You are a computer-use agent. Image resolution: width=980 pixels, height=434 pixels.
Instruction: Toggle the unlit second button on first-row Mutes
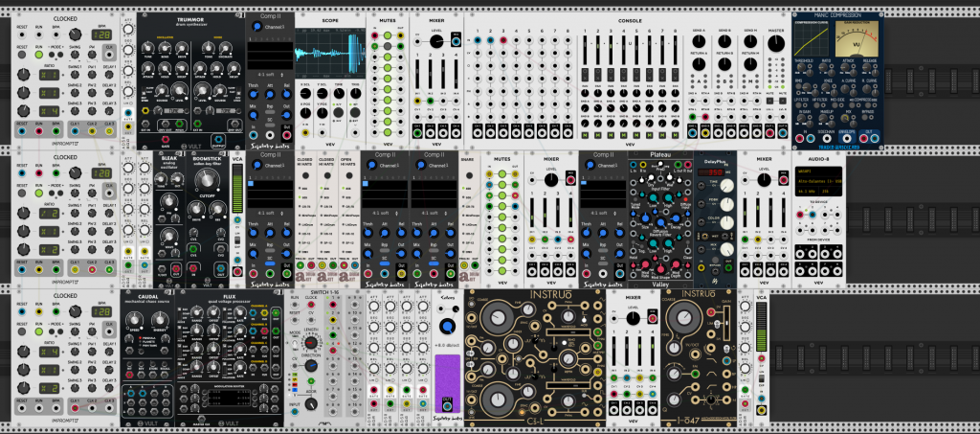(x=388, y=46)
